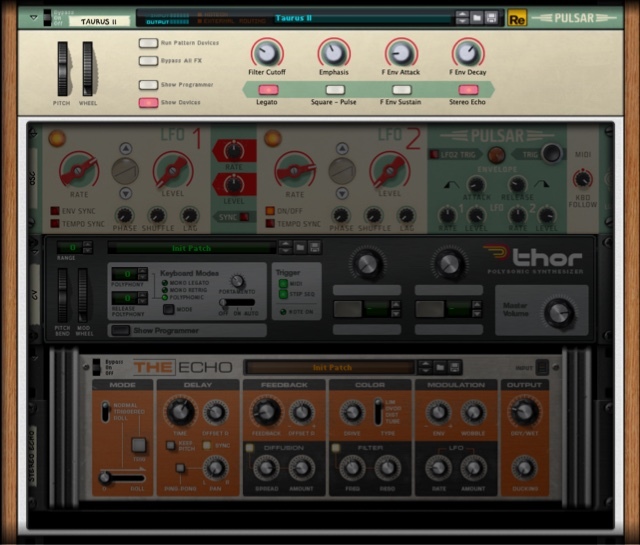Click The Echo Dry/Wet knob

tap(524, 412)
